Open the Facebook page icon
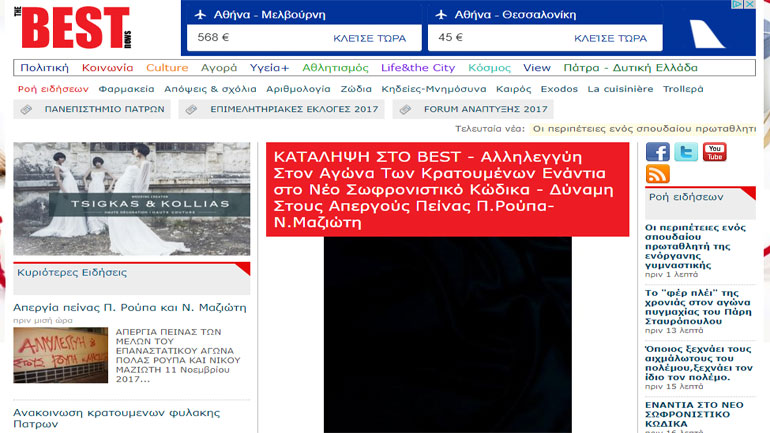This screenshot has height=433, width=770. [x=657, y=152]
